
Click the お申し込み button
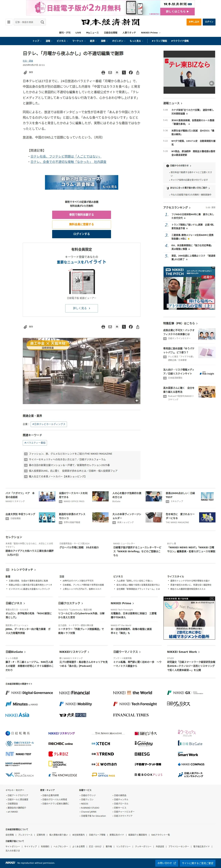tap(194, 22)
